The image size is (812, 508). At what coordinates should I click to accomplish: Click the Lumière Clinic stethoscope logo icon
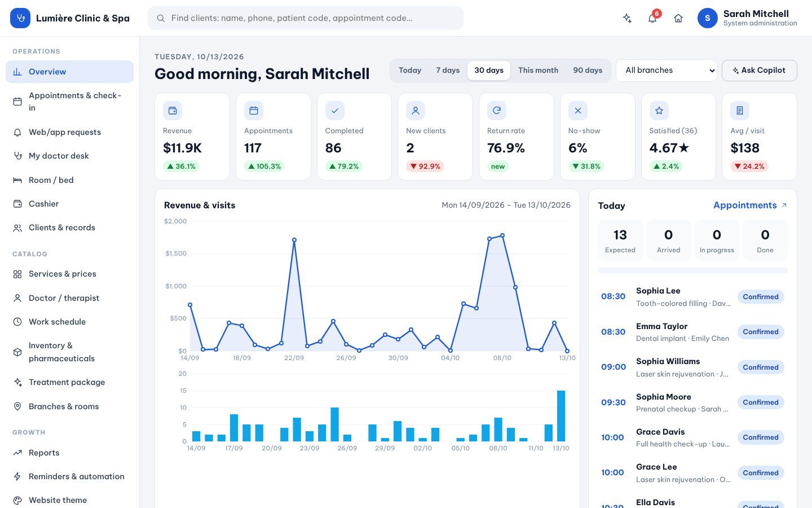pyautogui.click(x=20, y=18)
